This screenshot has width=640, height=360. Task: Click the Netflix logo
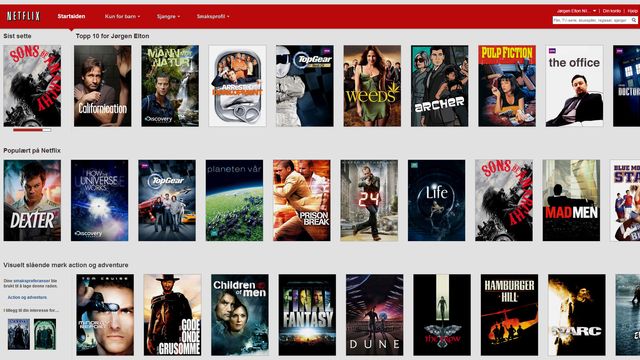pos(23,16)
